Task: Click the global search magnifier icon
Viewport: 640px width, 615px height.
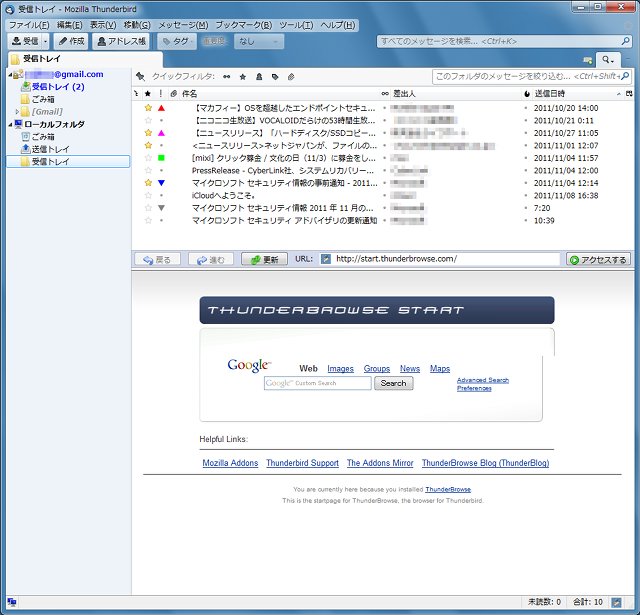Action: pos(625,41)
